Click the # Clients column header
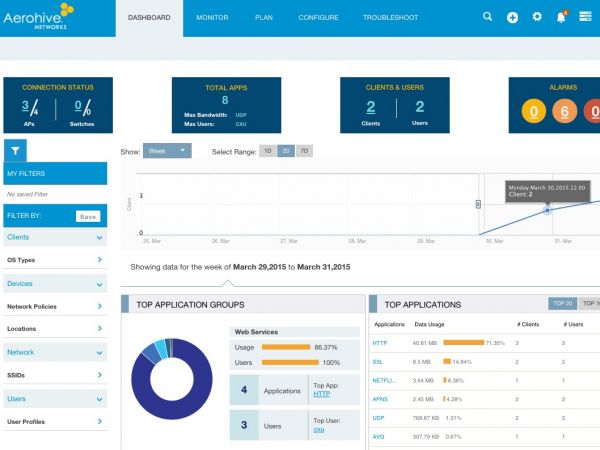This screenshot has width=600, height=450. click(528, 324)
